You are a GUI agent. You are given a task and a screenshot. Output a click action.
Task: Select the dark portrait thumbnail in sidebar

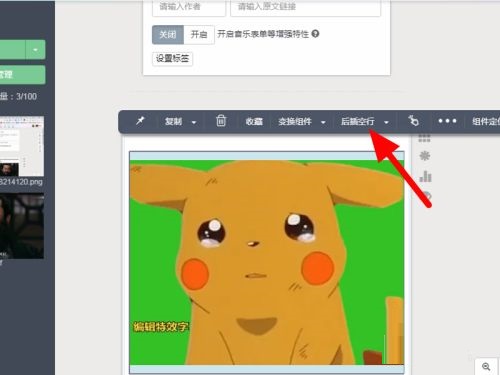point(22,226)
